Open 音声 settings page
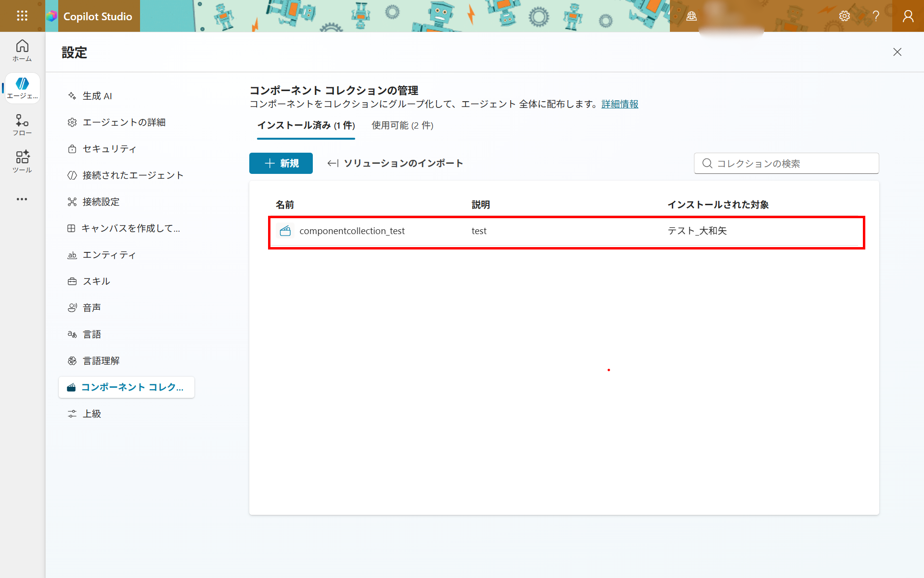924x578 pixels. [127, 308]
